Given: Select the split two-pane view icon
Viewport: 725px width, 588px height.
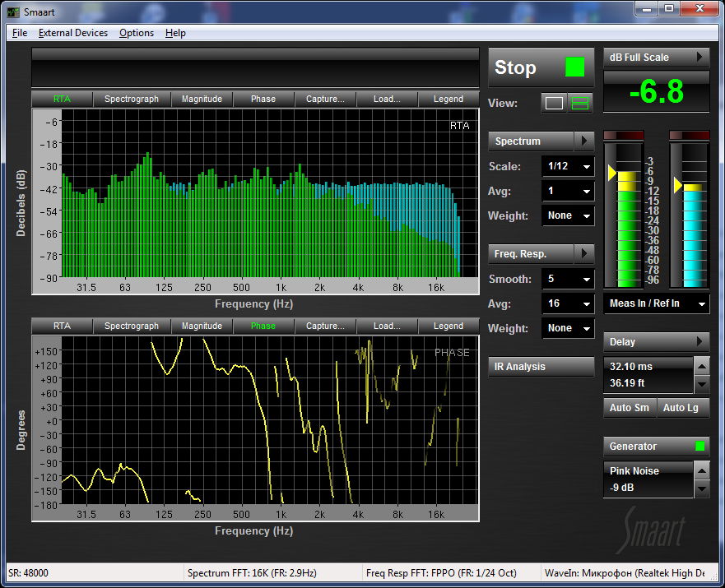Looking at the screenshot, I should pyautogui.click(x=581, y=104).
